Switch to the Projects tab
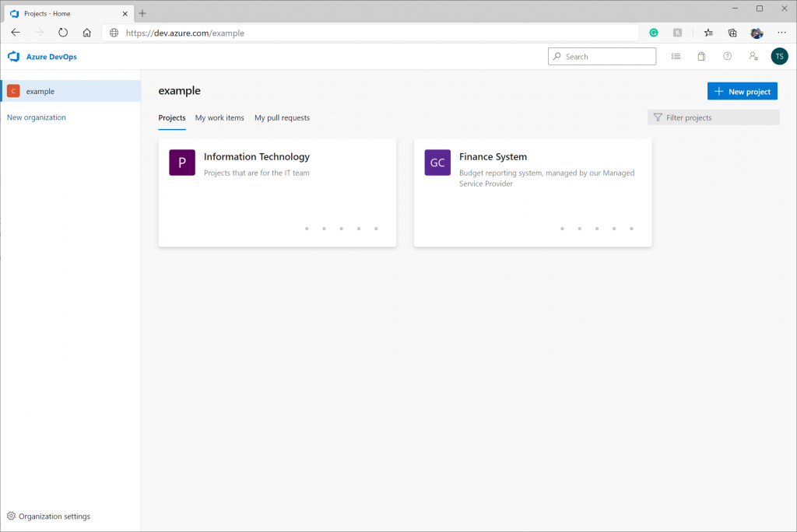The image size is (797, 532). pyautogui.click(x=172, y=118)
